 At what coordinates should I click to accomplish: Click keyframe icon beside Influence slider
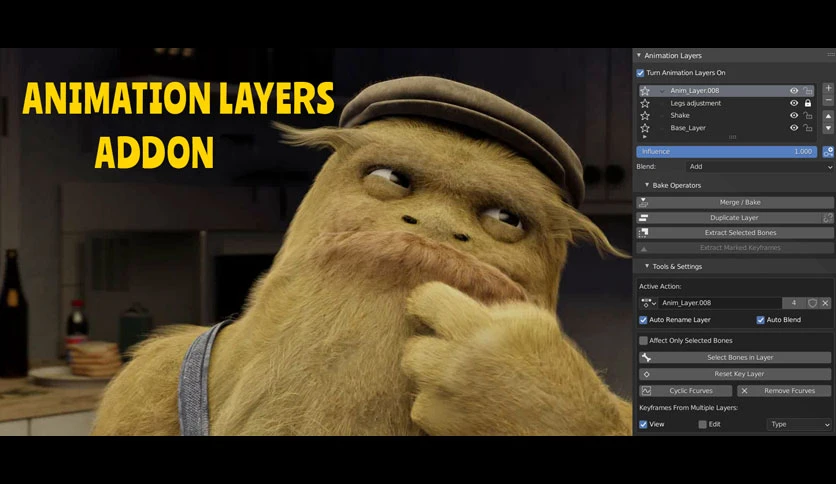828,152
